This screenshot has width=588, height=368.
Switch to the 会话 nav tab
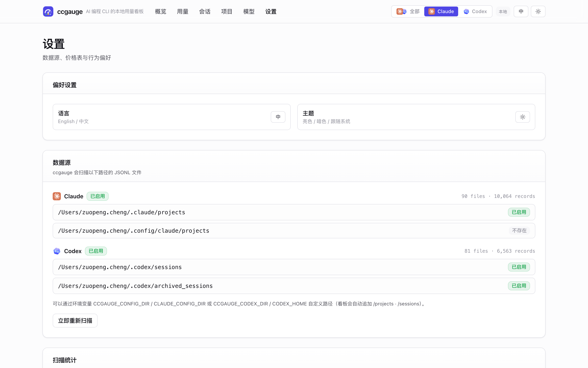[205, 11]
